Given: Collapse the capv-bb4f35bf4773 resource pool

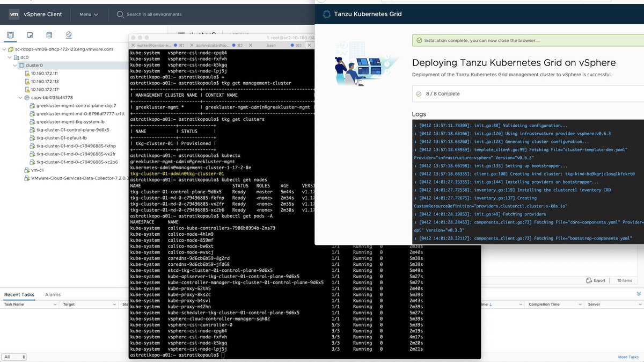Looking at the screenshot, I should 19,98.
